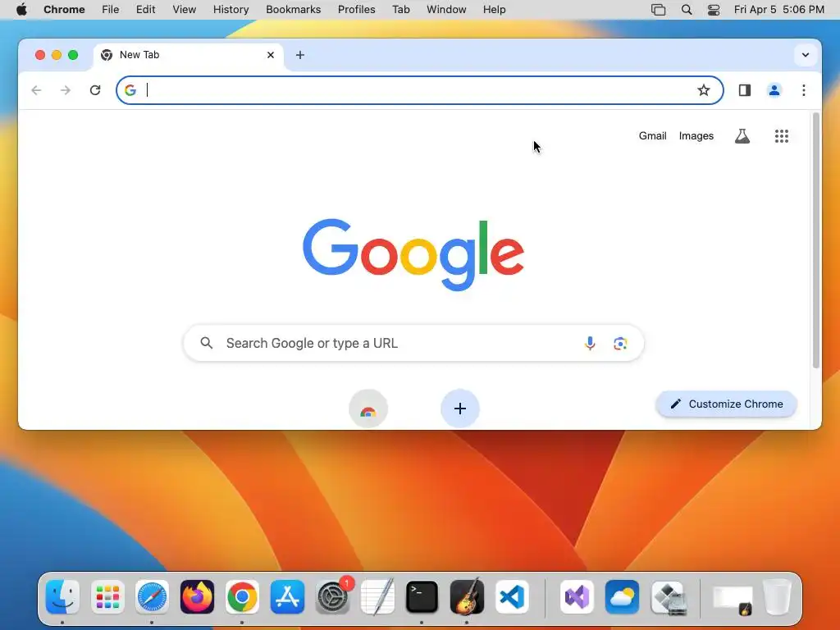Open the Images link

click(x=696, y=136)
